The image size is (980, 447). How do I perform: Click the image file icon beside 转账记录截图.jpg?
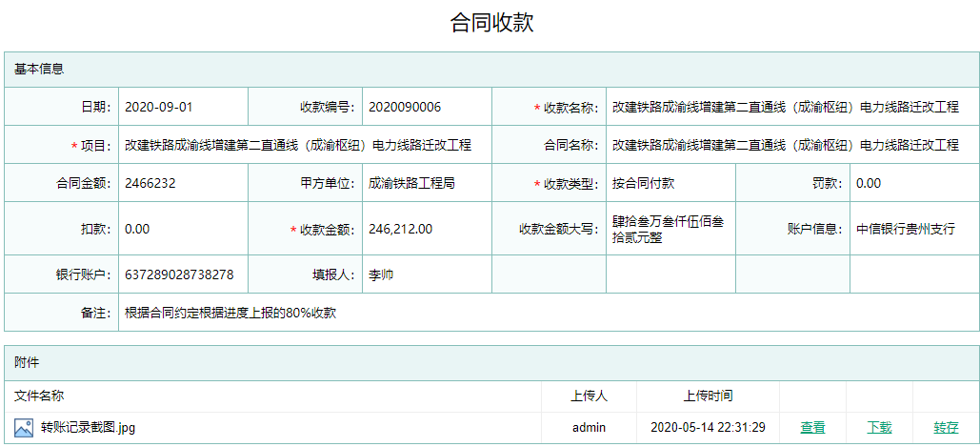coord(24,428)
